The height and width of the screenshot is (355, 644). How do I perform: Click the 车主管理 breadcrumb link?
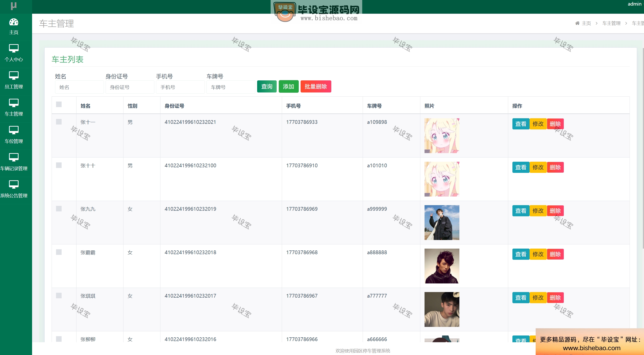coord(611,23)
